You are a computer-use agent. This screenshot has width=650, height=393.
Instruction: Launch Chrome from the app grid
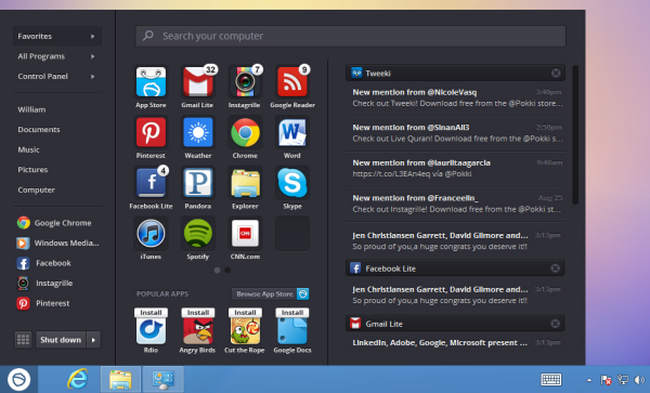[x=245, y=132]
